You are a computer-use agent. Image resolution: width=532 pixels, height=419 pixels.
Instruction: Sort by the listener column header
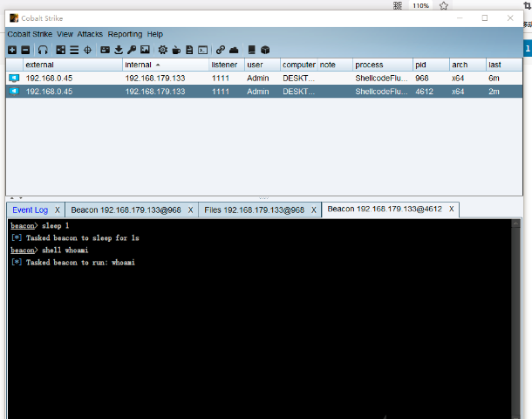pos(226,65)
